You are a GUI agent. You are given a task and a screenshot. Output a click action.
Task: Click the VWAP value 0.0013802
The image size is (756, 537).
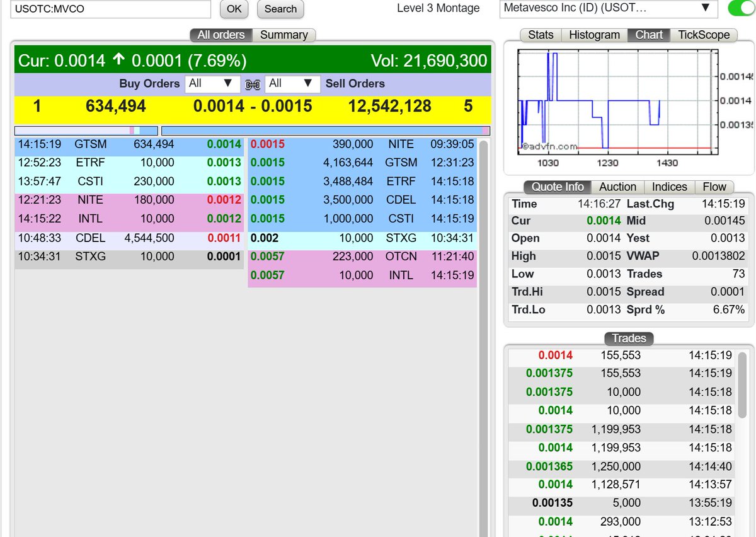point(718,256)
